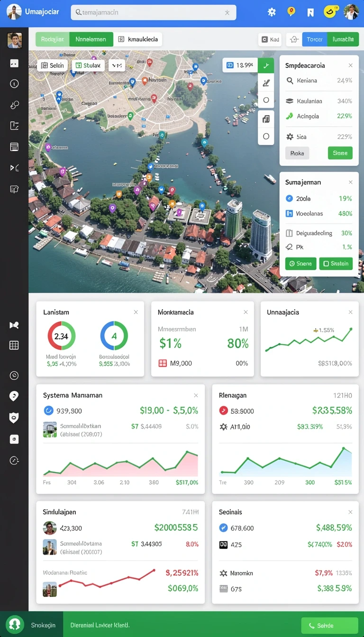Viewport: 364px width, 637px height.
Task: Open the kmaulclecia tab
Action: point(138,39)
